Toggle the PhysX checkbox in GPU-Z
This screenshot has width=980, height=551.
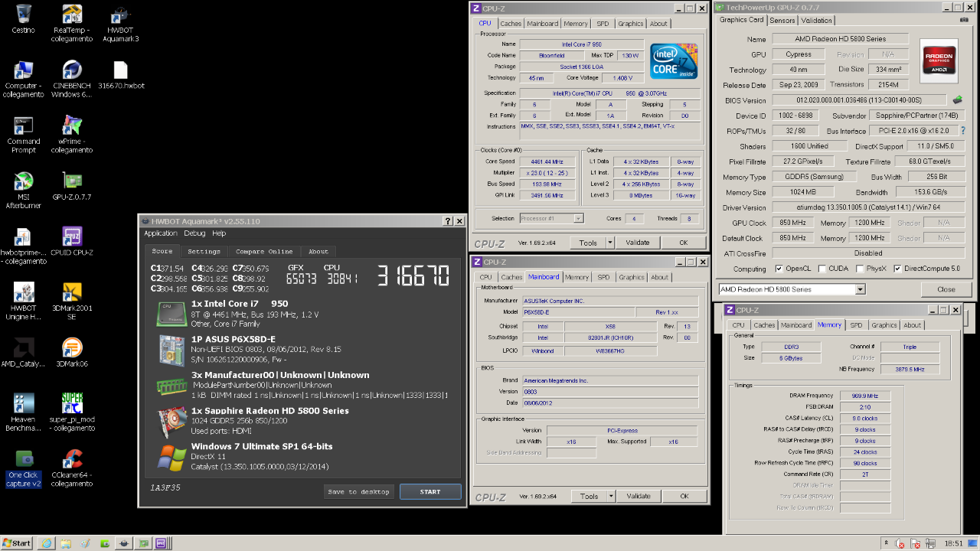tap(860, 269)
